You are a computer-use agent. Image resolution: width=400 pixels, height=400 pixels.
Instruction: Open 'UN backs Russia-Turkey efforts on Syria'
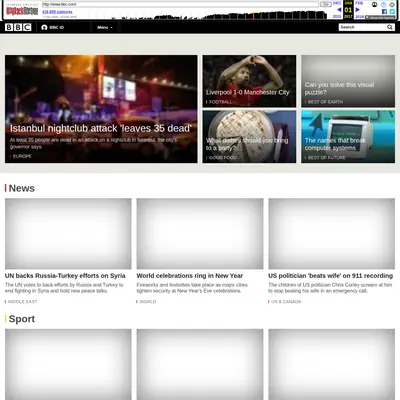tap(65, 276)
